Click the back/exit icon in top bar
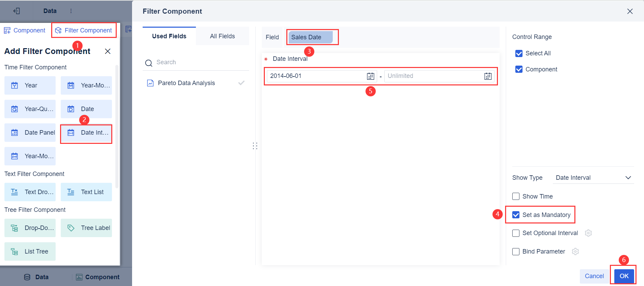Screen dimensions: 644x286 click(16, 11)
